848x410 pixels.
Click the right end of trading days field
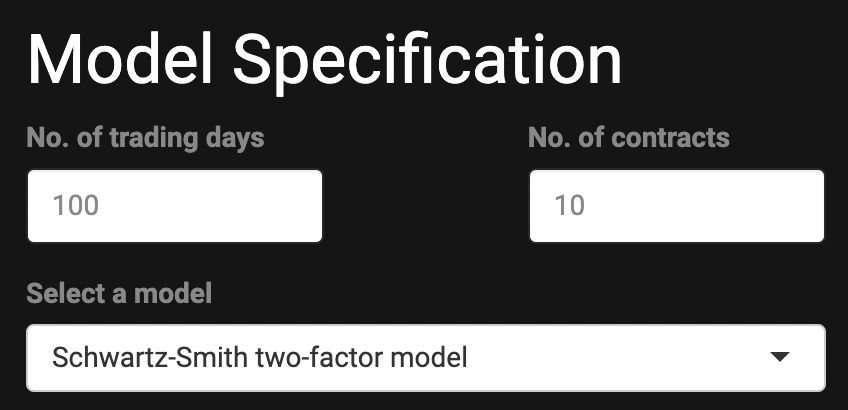[300, 206]
